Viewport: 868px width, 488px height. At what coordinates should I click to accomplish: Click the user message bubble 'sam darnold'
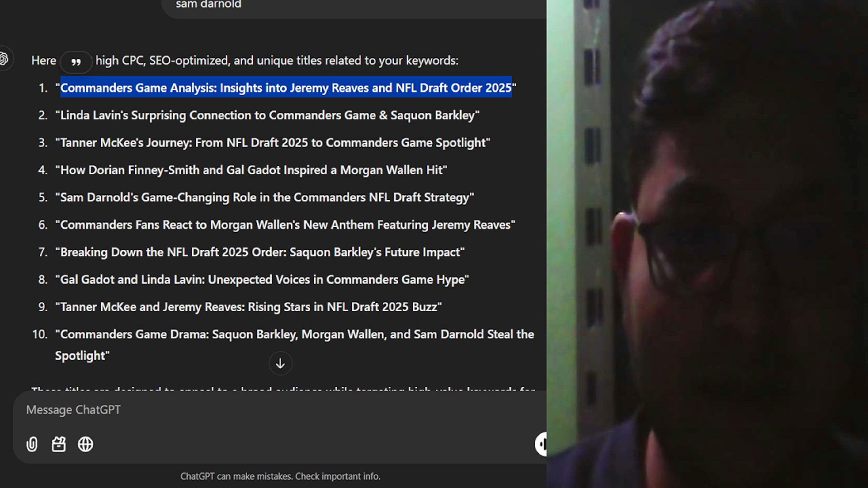pyautogui.click(x=208, y=5)
